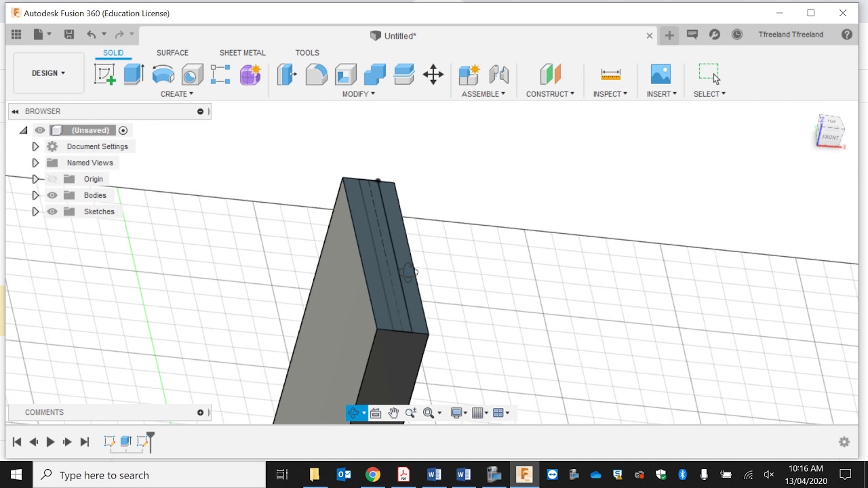Open the SELECT dropdown menu
This screenshot has width=868, height=488.
[x=709, y=94]
